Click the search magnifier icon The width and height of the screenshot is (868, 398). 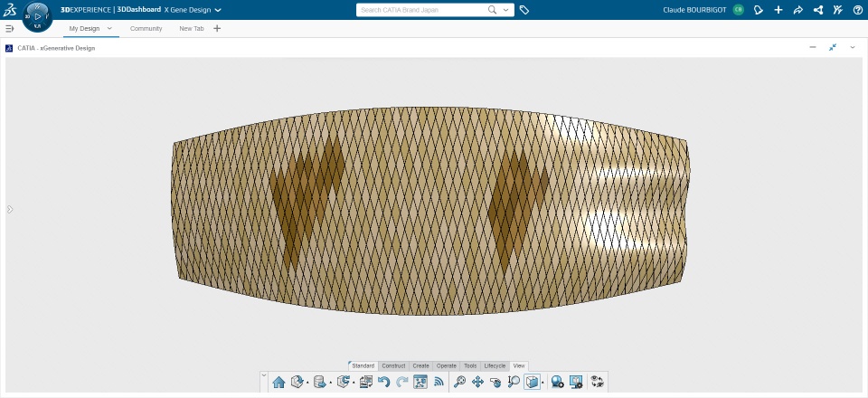492,10
